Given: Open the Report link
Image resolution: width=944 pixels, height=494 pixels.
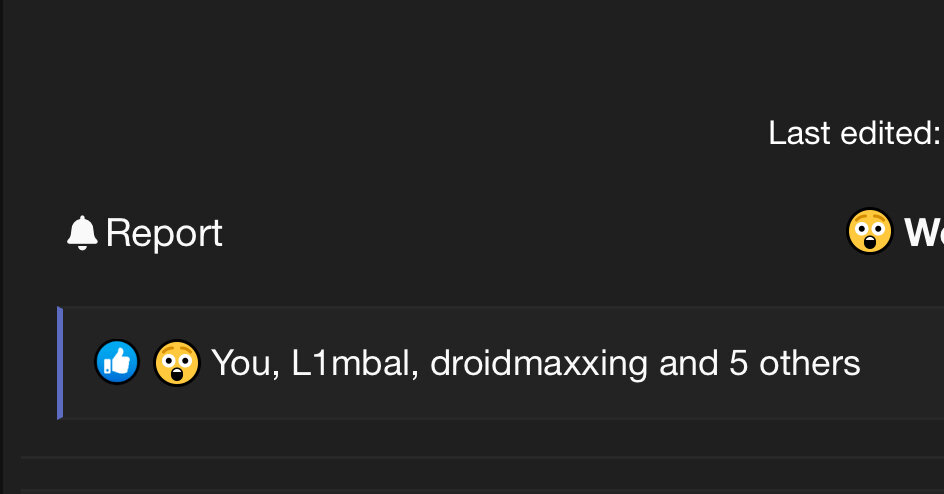Looking at the screenshot, I should (x=164, y=233).
